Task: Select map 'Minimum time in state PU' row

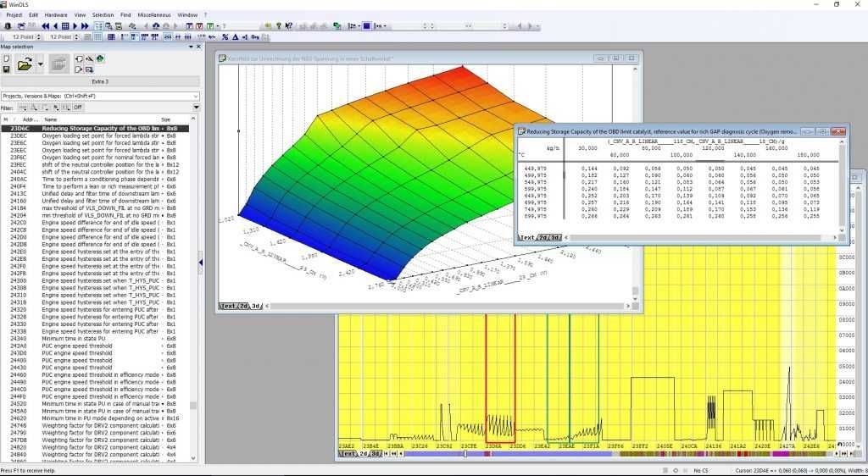Action: click(x=95, y=338)
